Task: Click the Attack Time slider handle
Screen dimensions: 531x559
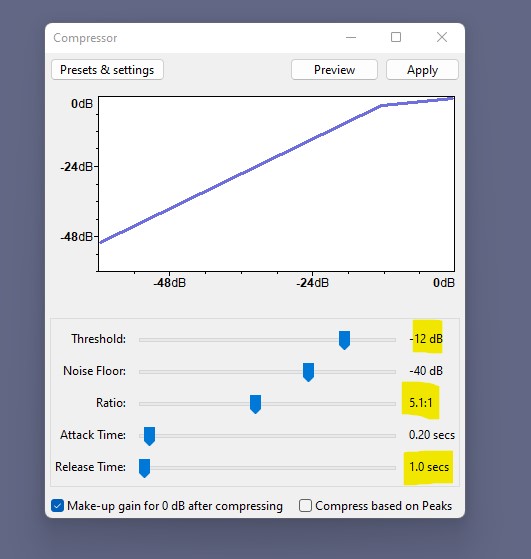Action: [x=149, y=436]
